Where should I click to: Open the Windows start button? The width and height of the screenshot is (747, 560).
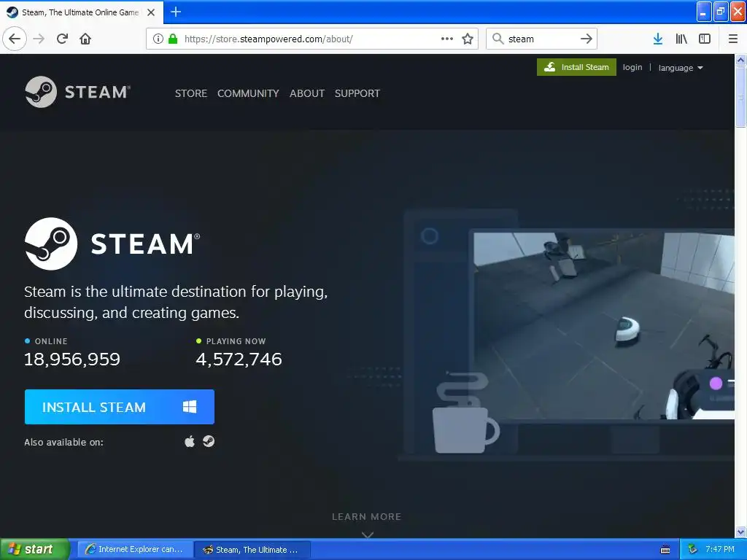[x=34, y=549]
